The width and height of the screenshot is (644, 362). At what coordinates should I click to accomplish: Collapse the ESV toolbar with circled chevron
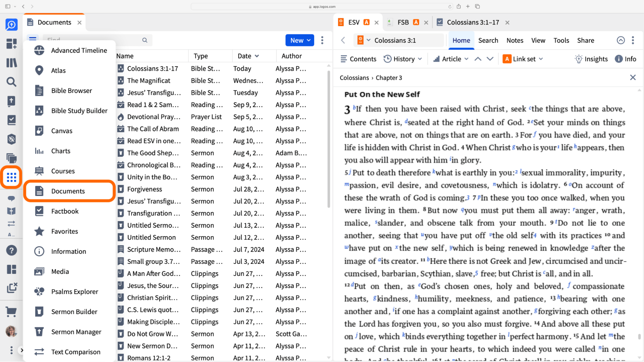[x=620, y=40]
